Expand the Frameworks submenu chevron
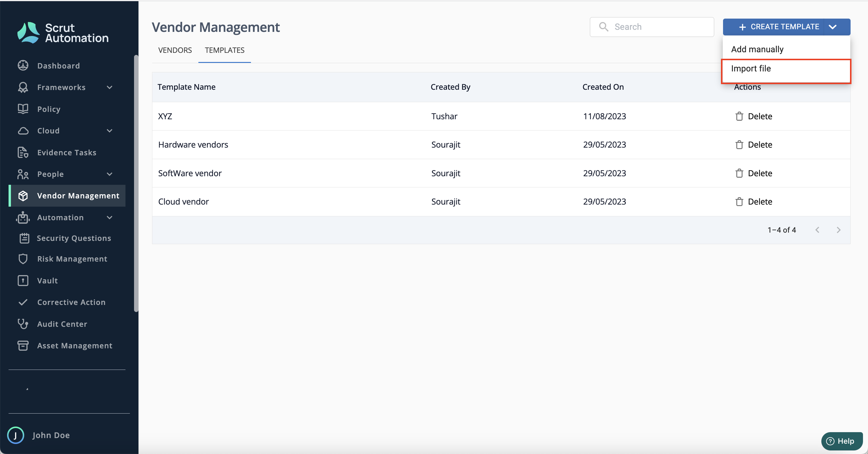 110,87
